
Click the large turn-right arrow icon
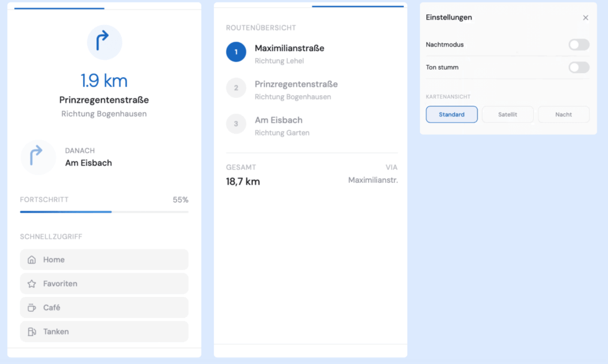coord(104,42)
